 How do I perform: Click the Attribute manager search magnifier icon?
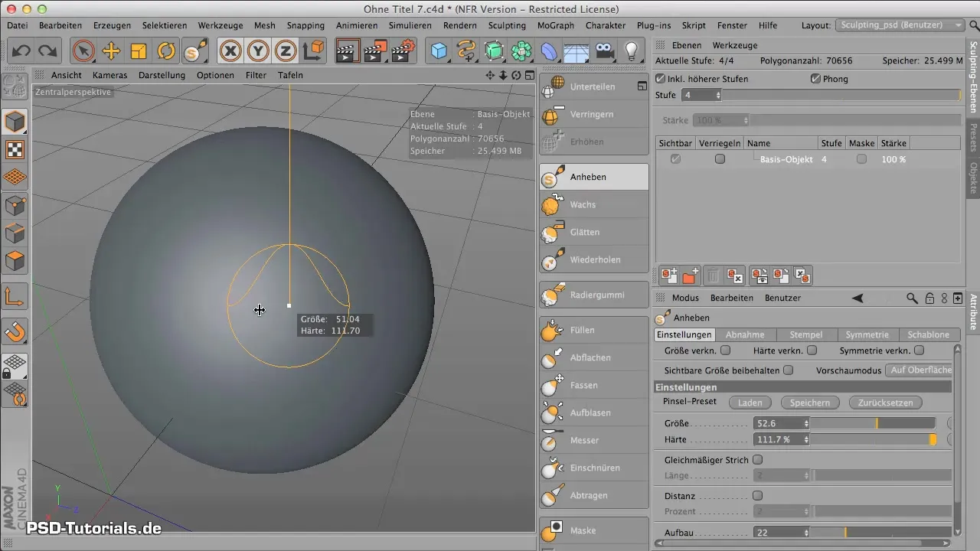[x=912, y=298]
